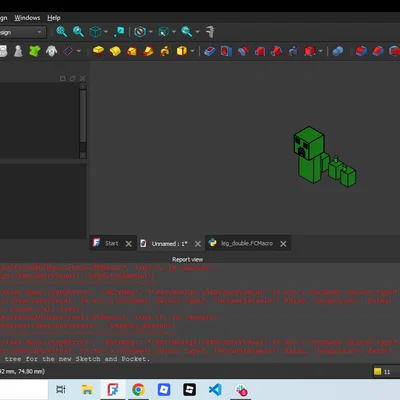Close the Unnamed : 1* document tab
Image resolution: width=400 pixels, height=400 pixels.
(198, 244)
